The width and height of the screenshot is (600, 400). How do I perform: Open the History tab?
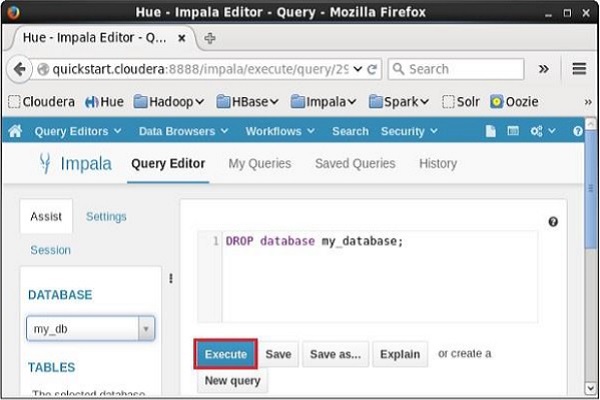(x=438, y=164)
